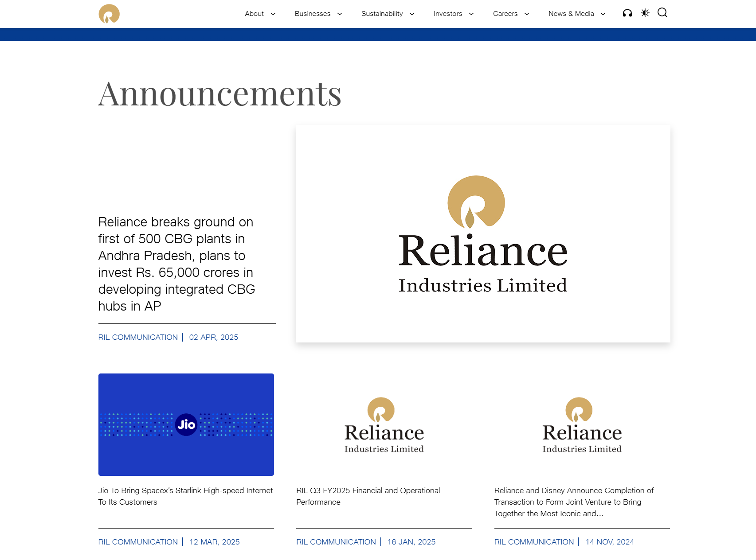
Task: Click RIL COMMUNICATION tag dated 02 Apr 2025
Action: click(138, 337)
